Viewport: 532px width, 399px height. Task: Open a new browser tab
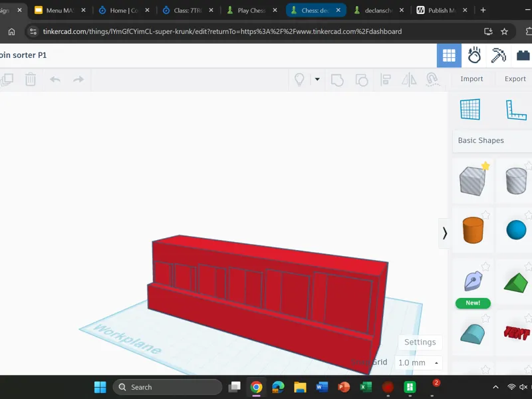[483, 10]
